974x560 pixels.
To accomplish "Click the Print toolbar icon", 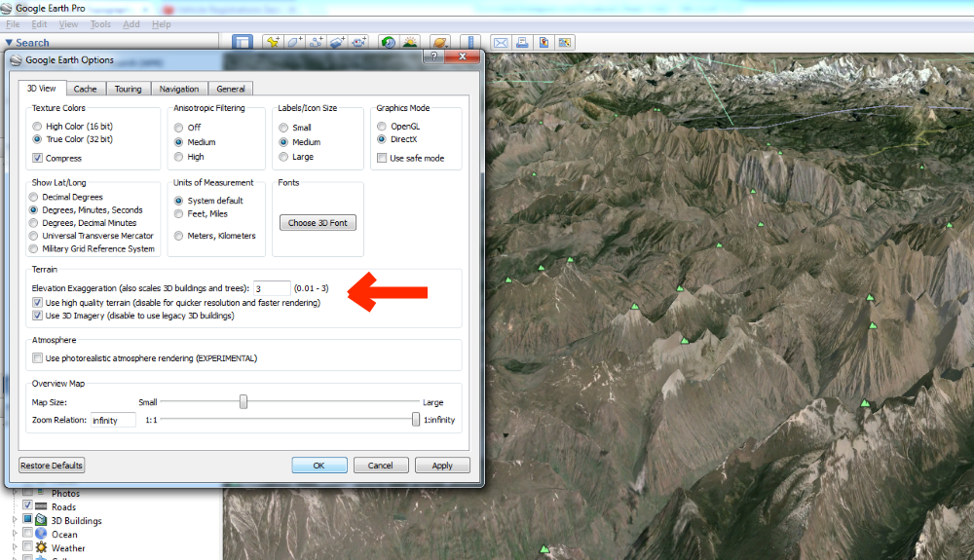I will tap(522, 42).
